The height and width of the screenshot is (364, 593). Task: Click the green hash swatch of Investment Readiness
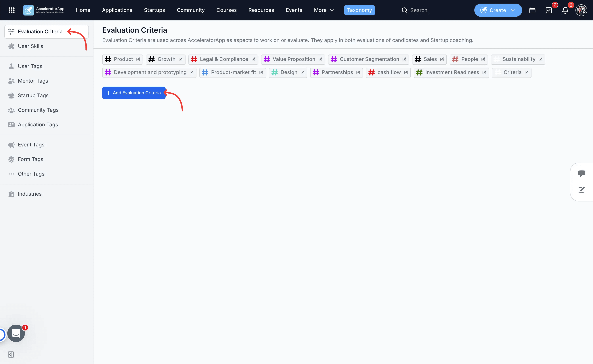coord(419,72)
